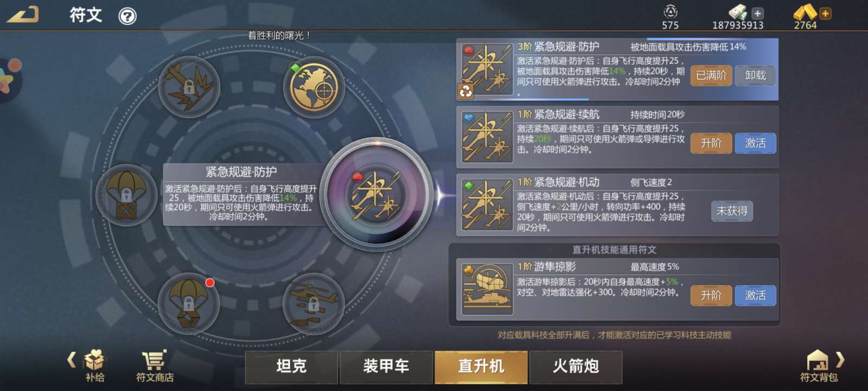
Task: Select the locked parachute crate rune slot
Action: 126,195
